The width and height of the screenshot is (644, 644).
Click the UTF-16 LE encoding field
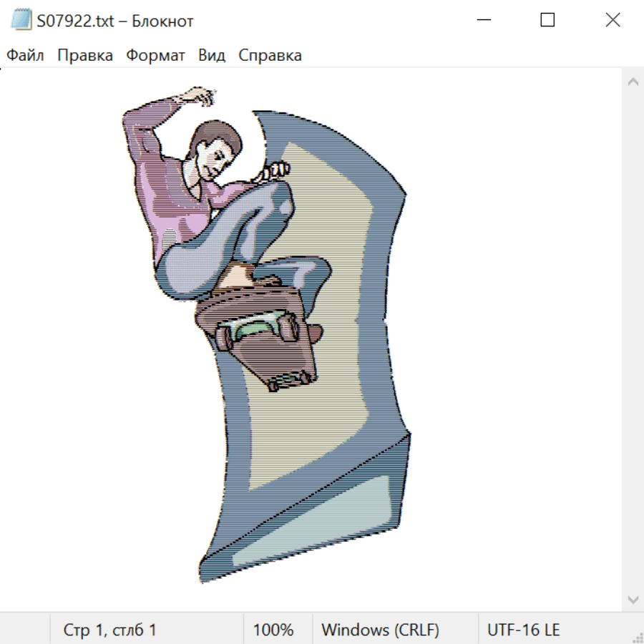point(524,630)
